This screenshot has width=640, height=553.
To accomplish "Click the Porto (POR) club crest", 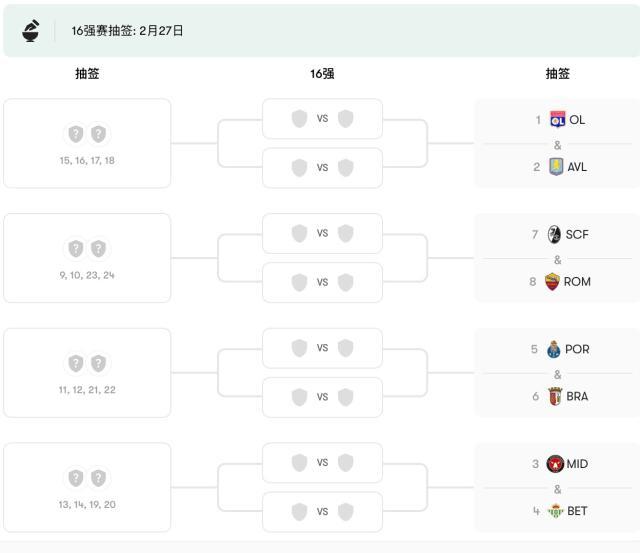I will tap(554, 350).
